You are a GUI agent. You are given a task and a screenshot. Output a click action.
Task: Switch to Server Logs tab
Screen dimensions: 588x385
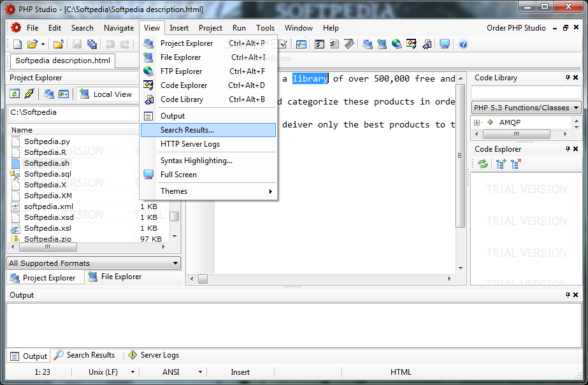pos(154,355)
